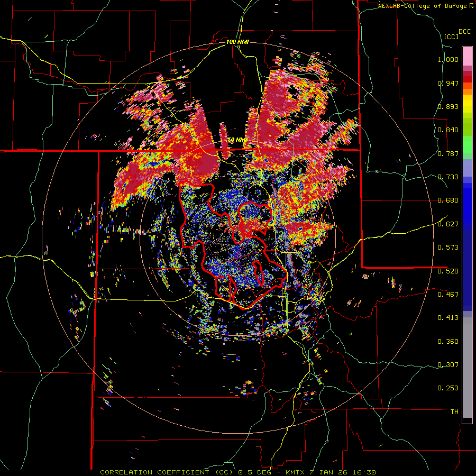Click the 0.413 scale value
The height and width of the screenshot is (476, 476).
point(448,318)
